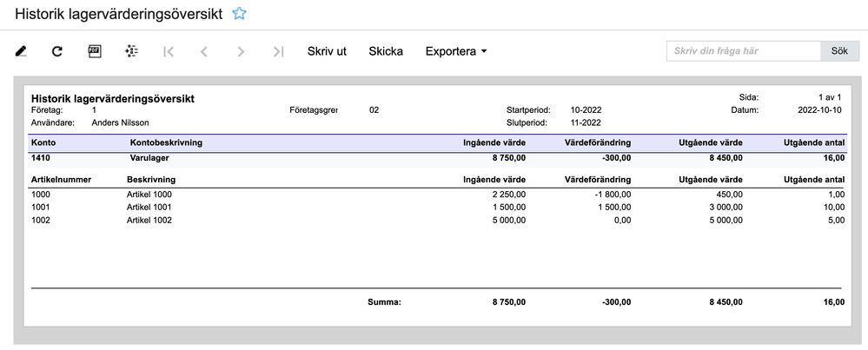Click the edit pencil icon

[22, 51]
